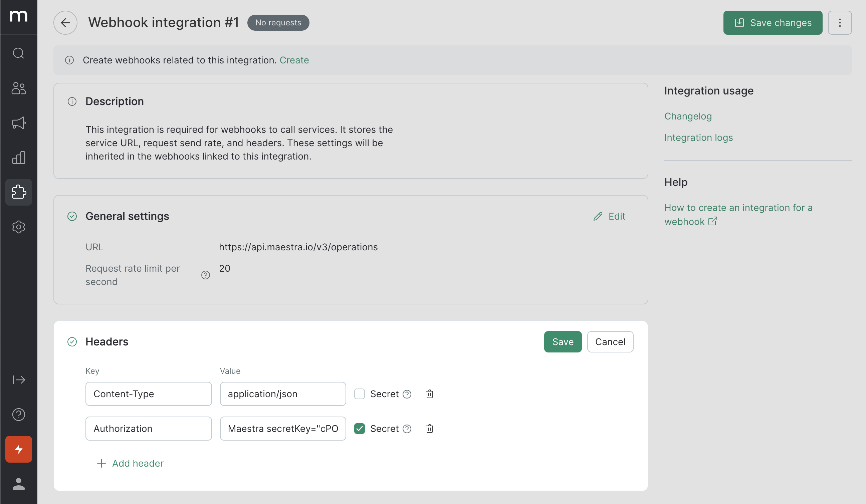
Task: Click the info icon in the create webhooks banner
Action: click(69, 60)
